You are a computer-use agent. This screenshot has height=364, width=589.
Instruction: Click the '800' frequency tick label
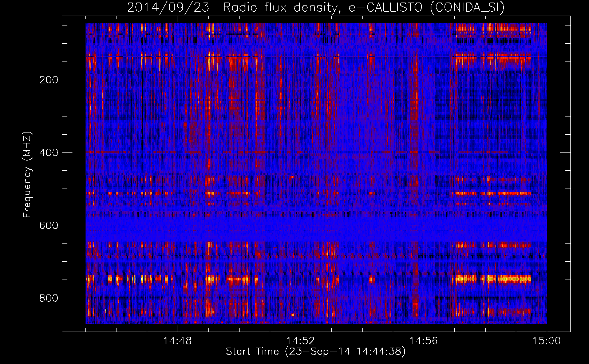(x=49, y=298)
